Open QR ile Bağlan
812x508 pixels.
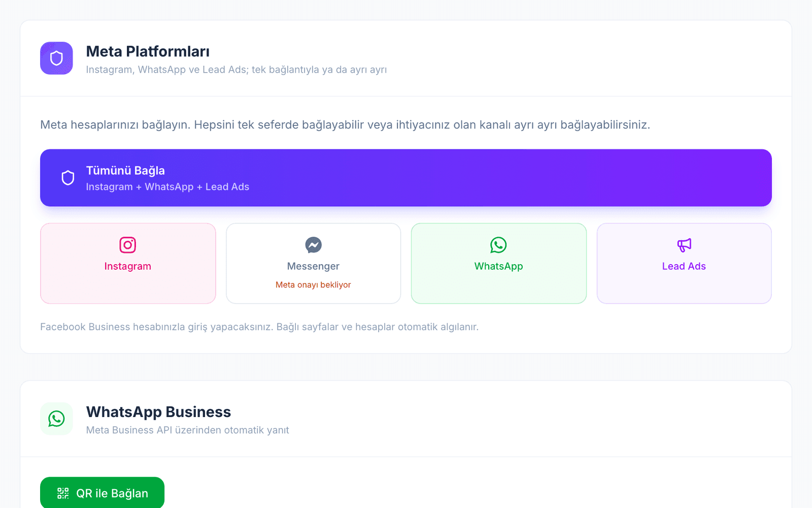[x=102, y=493]
